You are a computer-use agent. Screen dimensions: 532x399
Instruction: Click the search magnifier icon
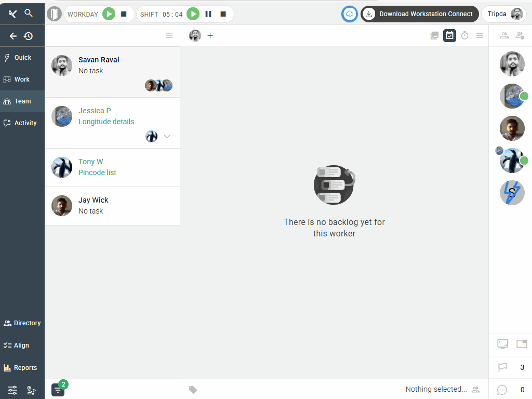tap(29, 13)
